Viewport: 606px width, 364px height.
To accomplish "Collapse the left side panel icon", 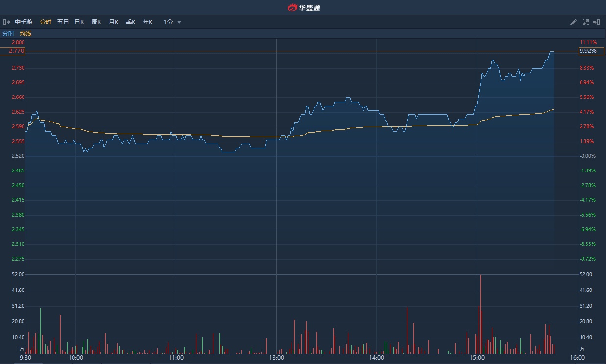I will [6, 22].
